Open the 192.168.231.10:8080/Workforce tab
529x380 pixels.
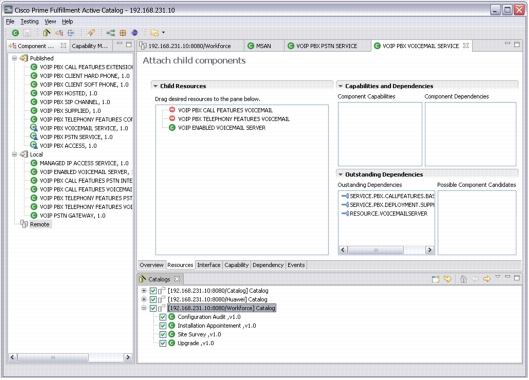pos(190,46)
